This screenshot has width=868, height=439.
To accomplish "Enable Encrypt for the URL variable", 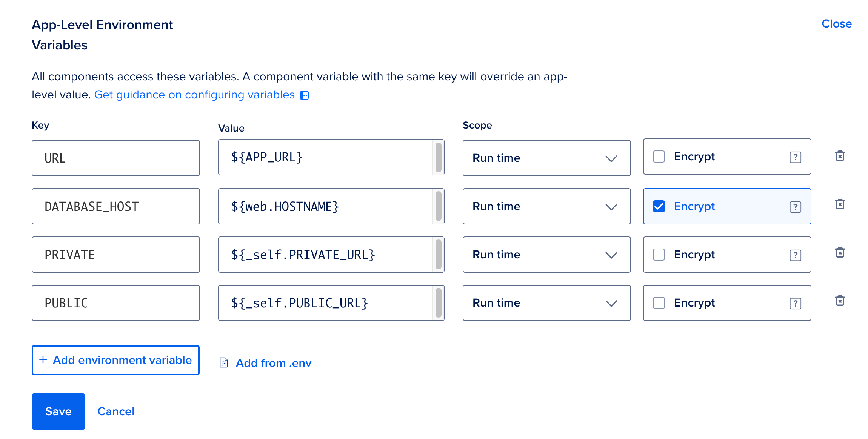I will tap(659, 157).
